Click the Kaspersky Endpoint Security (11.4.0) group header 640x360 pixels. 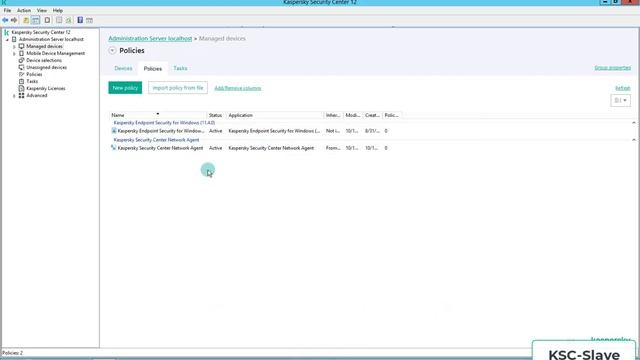click(x=164, y=122)
